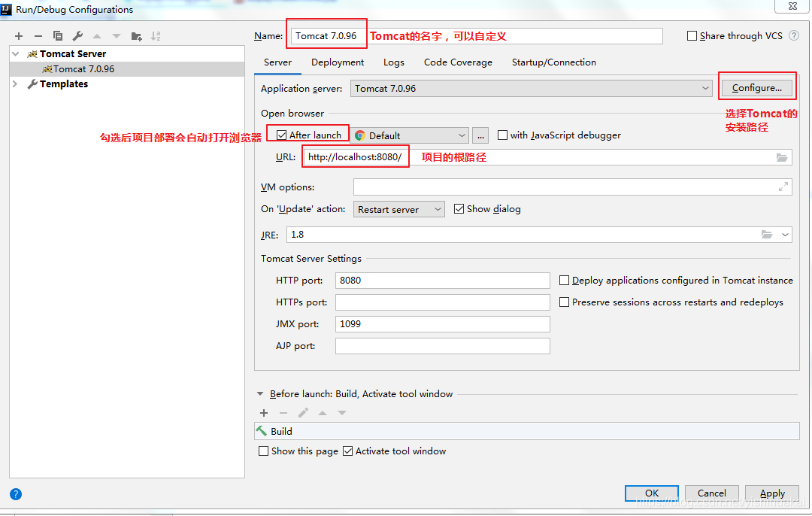
Task: Click the Apply button
Action: pos(772,493)
